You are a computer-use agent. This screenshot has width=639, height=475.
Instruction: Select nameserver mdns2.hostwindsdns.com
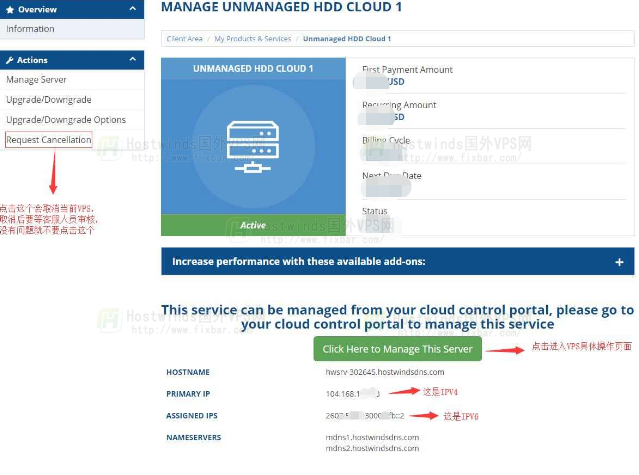[372, 448]
